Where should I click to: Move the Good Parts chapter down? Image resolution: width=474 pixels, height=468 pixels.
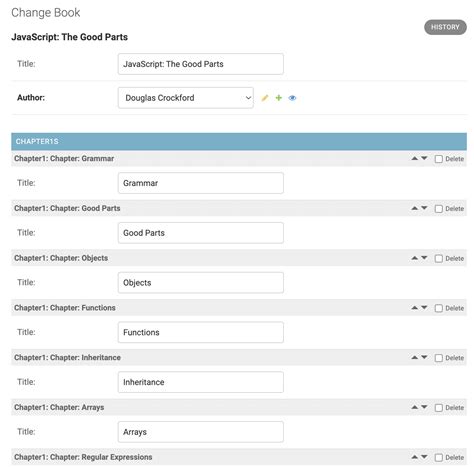(x=424, y=208)
